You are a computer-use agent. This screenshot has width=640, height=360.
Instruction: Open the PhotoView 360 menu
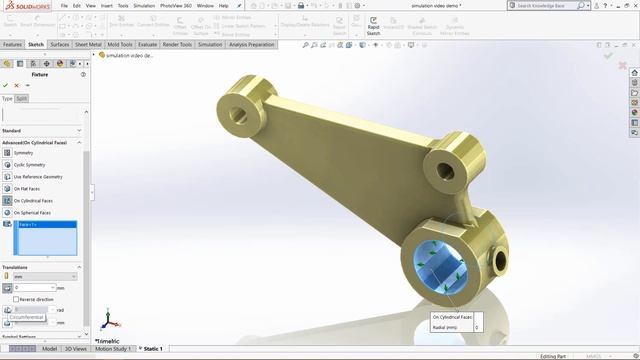pyautogui.click(x=176, y=6)
